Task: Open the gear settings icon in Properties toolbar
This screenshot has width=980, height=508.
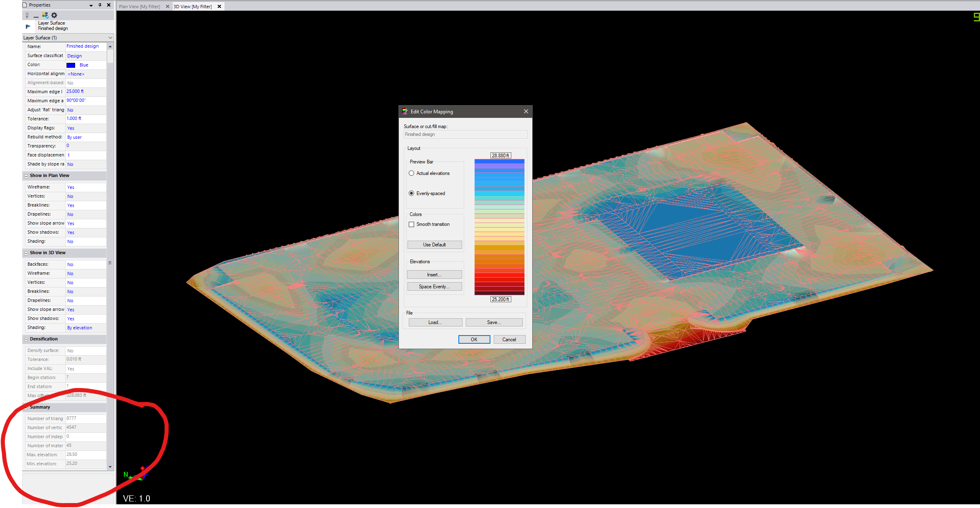Action: click(54, 15)
